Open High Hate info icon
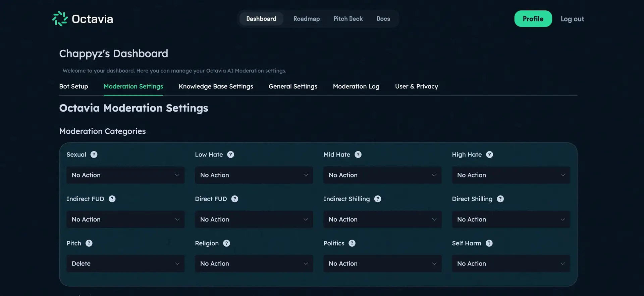 coord(489,155)
